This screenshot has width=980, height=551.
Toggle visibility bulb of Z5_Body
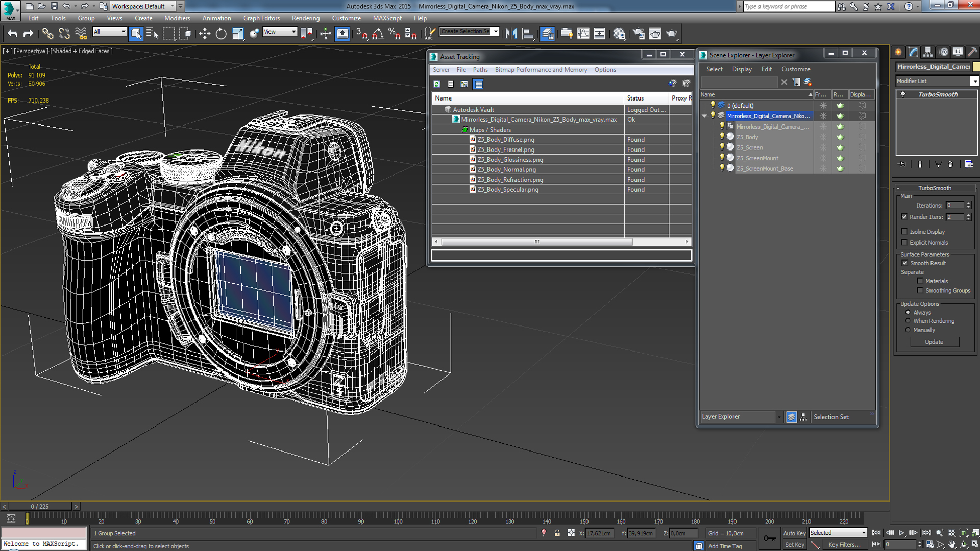(722, 137)
